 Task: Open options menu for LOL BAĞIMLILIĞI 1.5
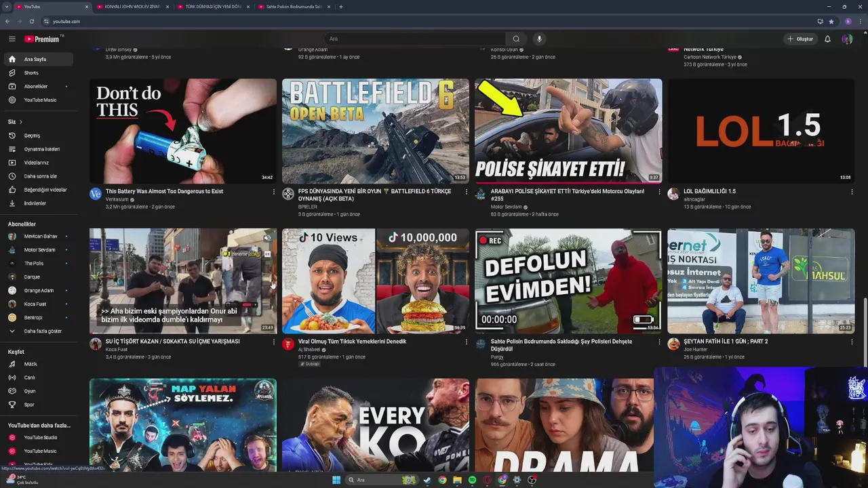(x=852, y=192)
